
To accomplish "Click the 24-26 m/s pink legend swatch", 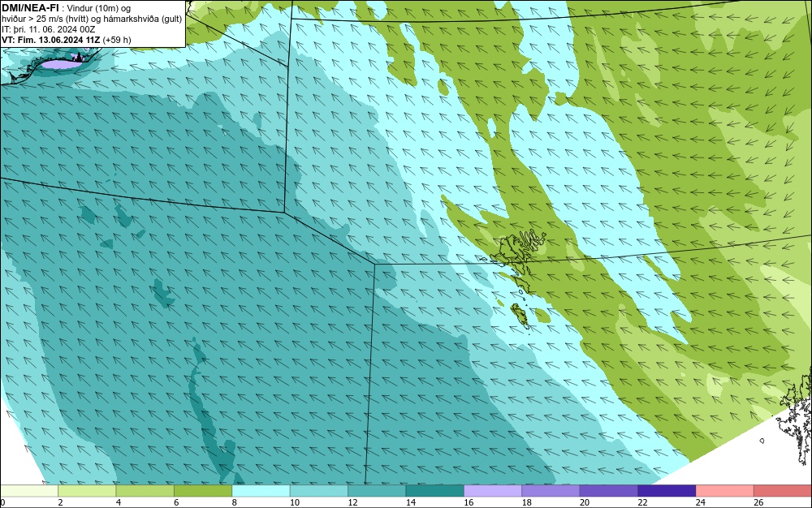I will [x=725, y=491].
